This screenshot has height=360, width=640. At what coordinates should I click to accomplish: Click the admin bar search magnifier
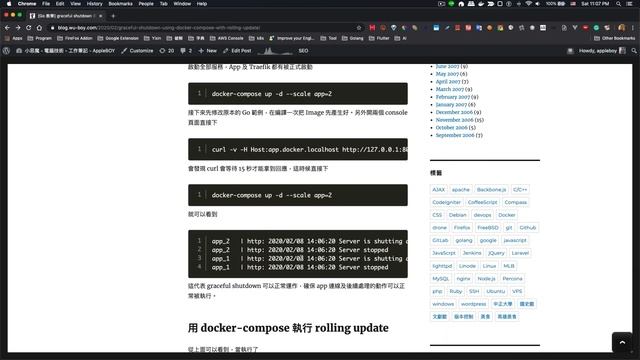[x=634, y=51]
